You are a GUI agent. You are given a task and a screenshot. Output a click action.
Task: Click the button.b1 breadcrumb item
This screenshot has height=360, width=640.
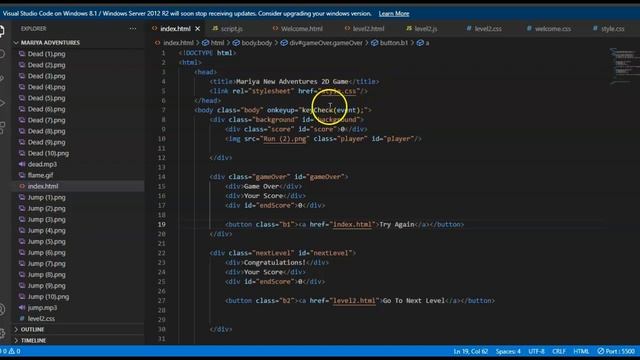(390, 43)
